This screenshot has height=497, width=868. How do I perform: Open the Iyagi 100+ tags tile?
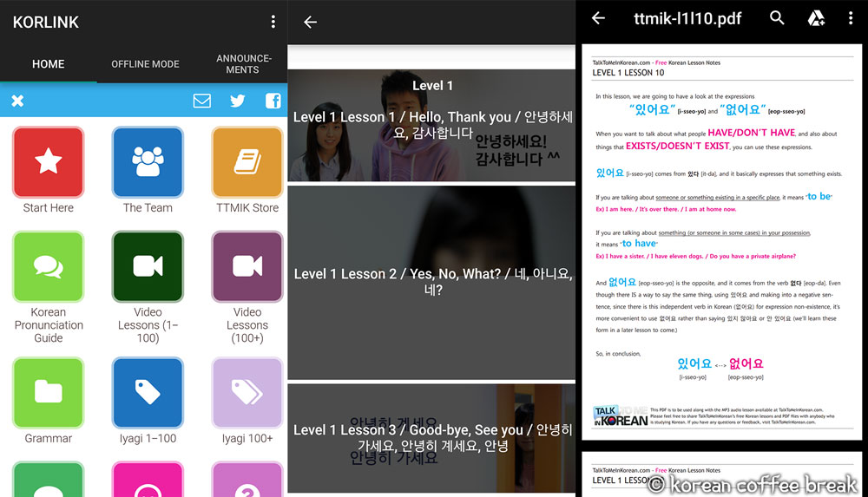247,393
